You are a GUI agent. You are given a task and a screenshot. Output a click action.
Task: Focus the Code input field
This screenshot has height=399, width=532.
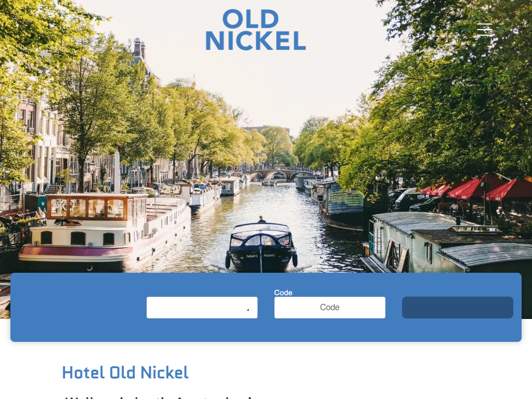pyautogui.click(x=330, y=308)
